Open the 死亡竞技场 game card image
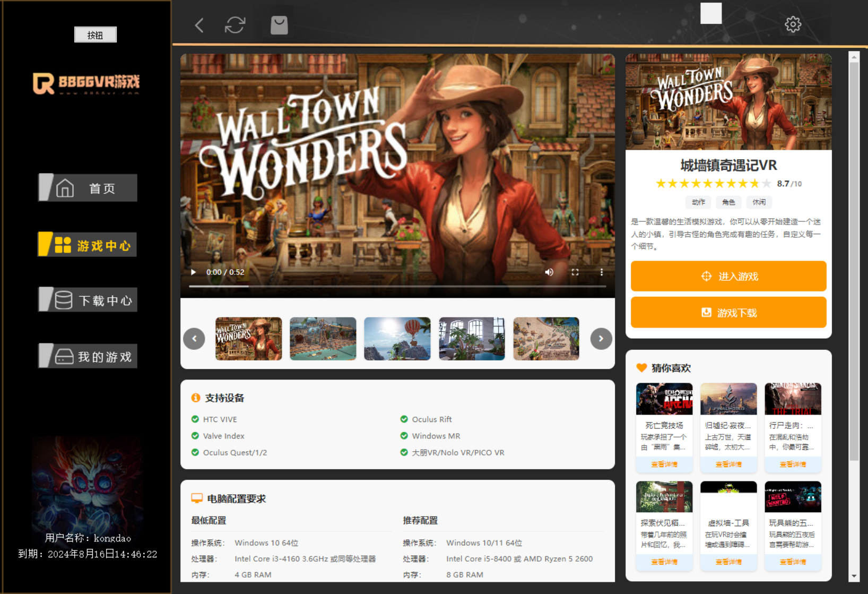The image size is (868, 594). pyautogui.click(x=664, y=399)
